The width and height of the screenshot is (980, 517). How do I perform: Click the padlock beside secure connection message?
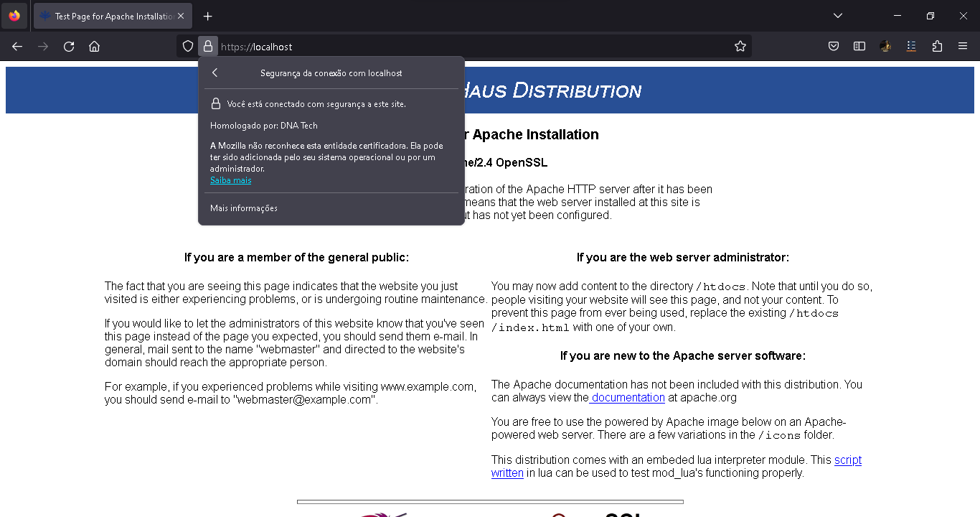click(x=215, y=104)
